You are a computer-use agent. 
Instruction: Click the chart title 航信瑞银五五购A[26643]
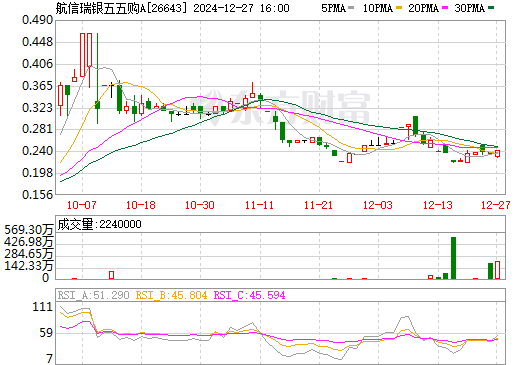[121, 8]
